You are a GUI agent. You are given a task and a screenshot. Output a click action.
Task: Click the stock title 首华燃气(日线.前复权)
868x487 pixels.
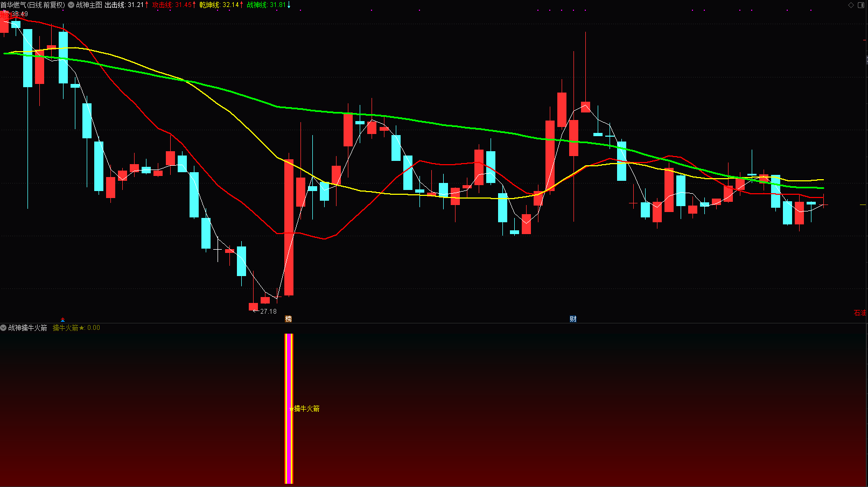pos(33,5)
